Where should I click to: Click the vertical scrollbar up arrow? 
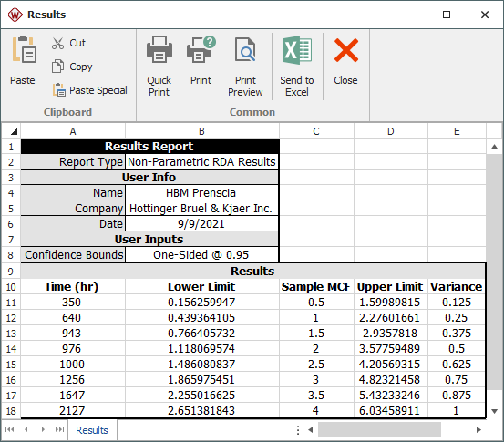(x=495, y=147)
